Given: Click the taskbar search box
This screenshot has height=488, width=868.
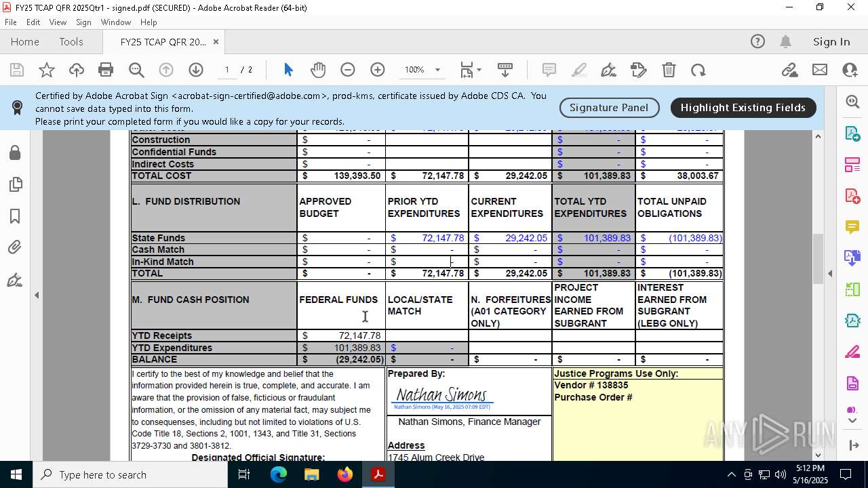Looking at the screenshot, I should tap(130, 474).
